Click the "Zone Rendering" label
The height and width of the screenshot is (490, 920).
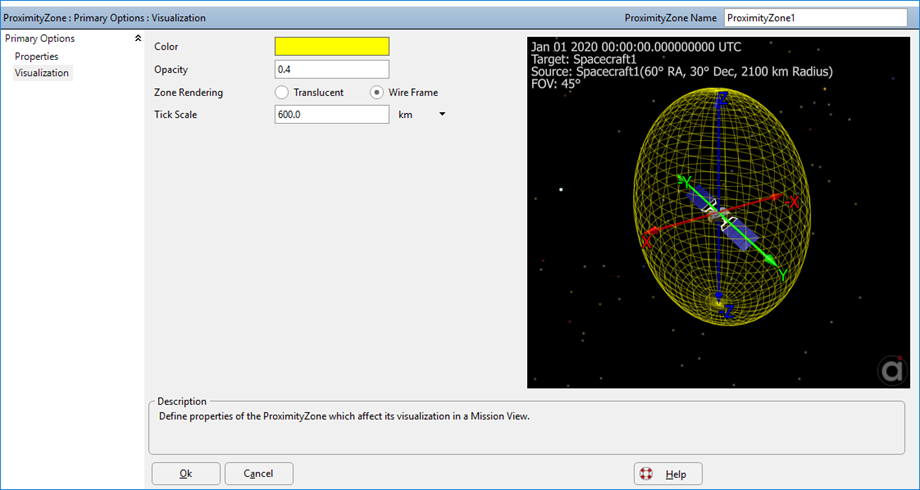pos(188,93)
